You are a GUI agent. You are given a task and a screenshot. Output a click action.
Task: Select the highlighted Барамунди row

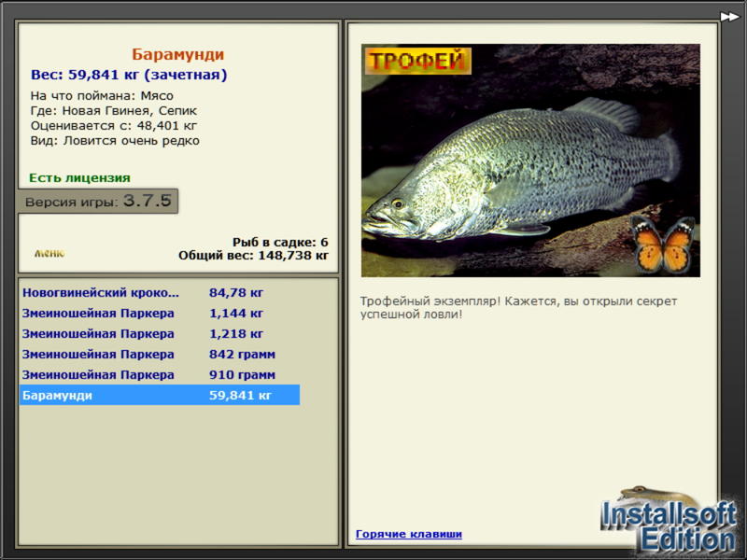click(x=160, y=395)
